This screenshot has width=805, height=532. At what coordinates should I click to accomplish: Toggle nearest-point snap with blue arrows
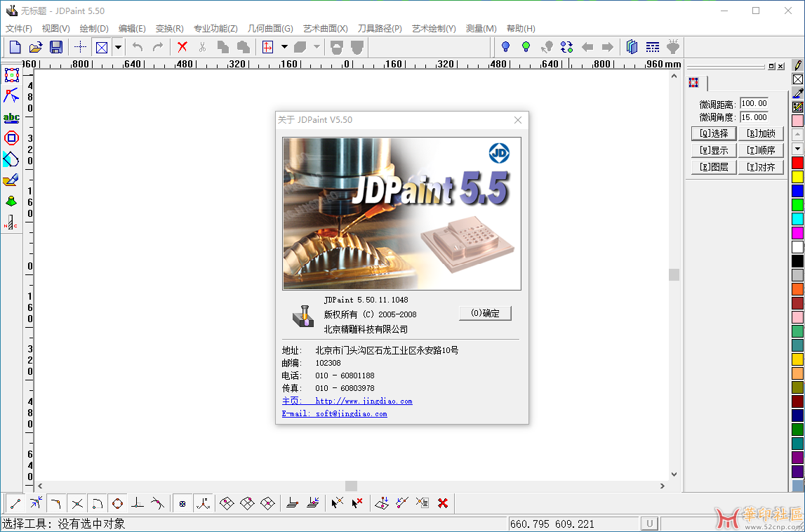pyautogui.click(x=36, y=503)
